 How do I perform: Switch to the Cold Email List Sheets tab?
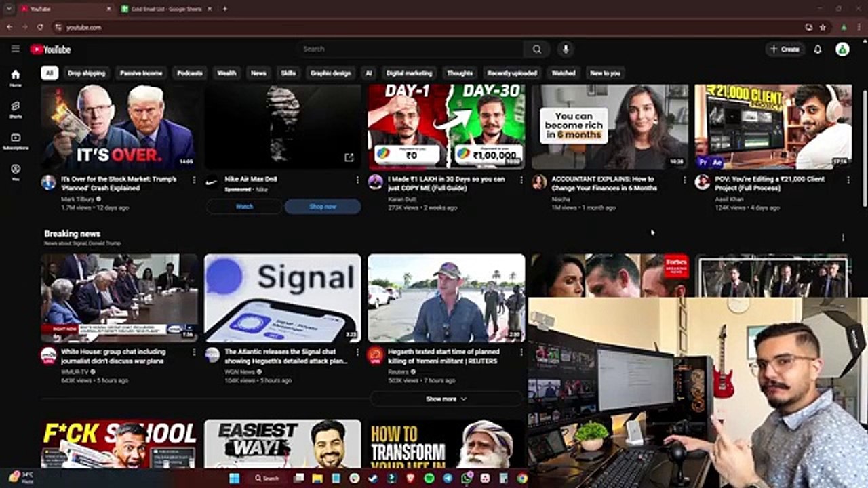tap(165, 9)
